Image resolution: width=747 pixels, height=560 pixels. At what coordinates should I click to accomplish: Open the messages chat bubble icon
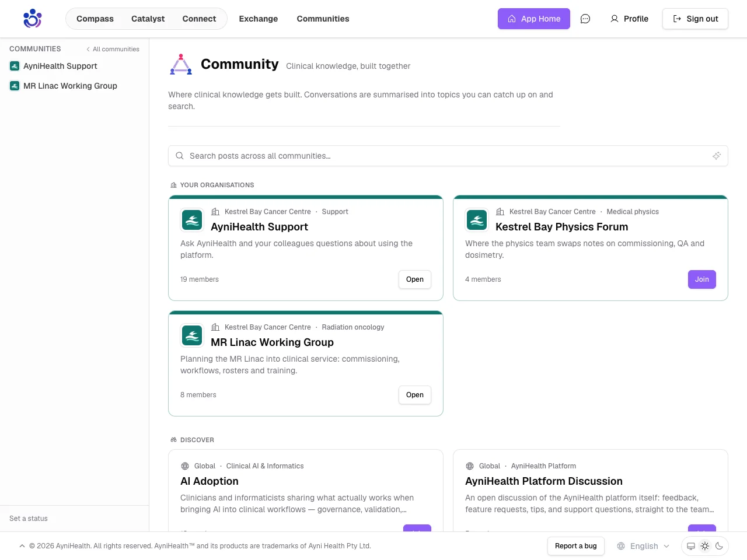585,19
